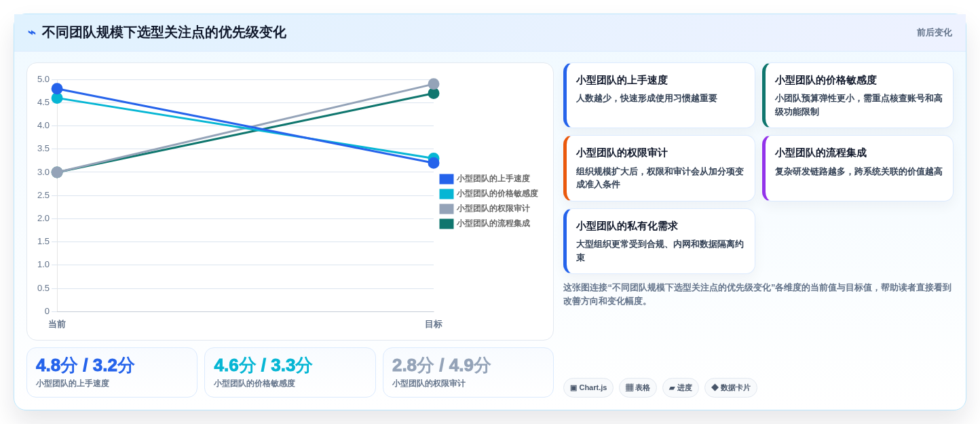Click the 2.5 y-axis label
The width and height of the screenshot is (980, 424).
(43, 195)
